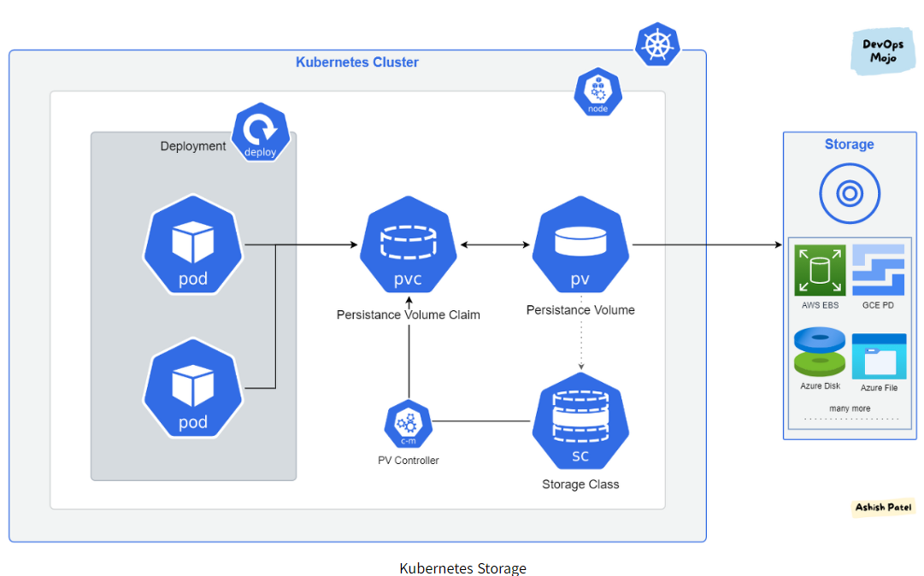
Task: Click the Kubernetes Cluster title text
Action: pyautogui.click(x=357, y=62)
